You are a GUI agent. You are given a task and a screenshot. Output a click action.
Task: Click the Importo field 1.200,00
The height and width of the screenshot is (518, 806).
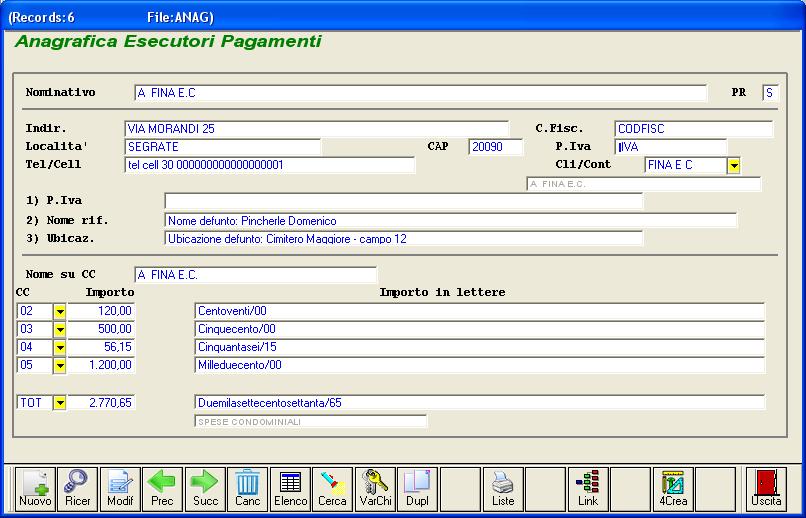pyautogui.click(x=101, y=365)
